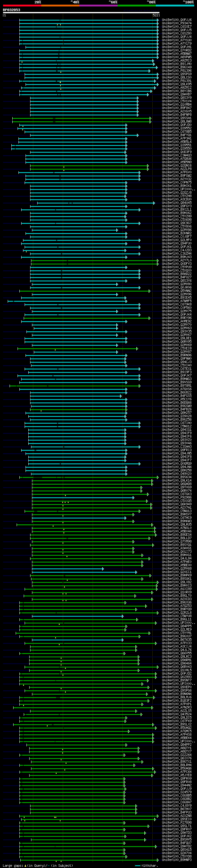Select the UniRef100_A2XZN8 label
The height and width of the screenshot is (868, 197).
point(177,816)
